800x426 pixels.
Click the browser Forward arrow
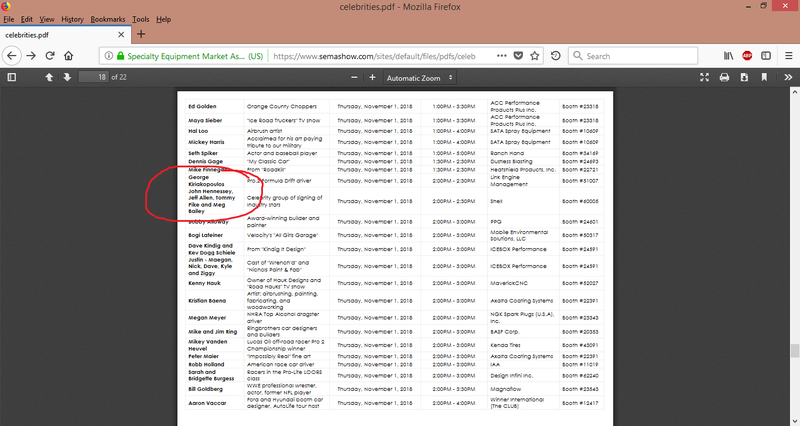31,56
